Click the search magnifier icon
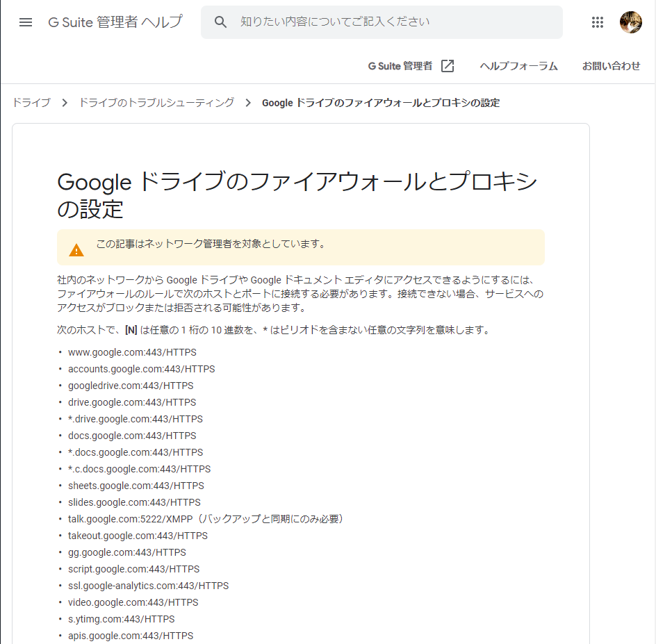 click(x=220, y=22)
